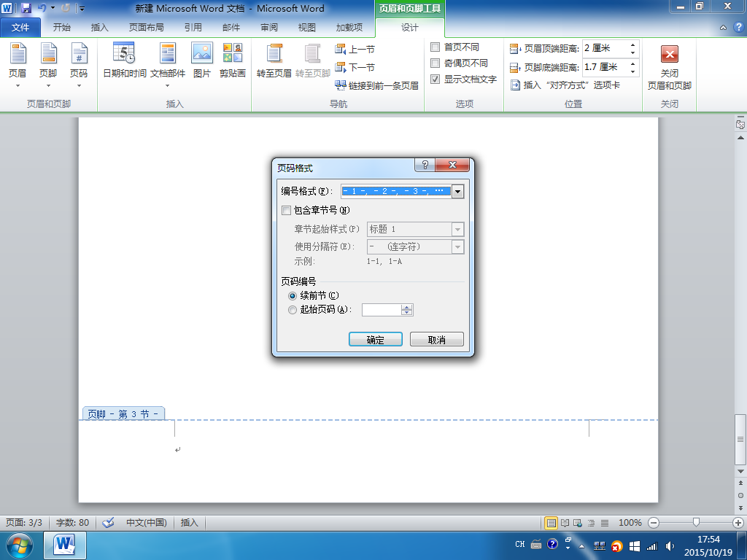The height and width of the screenshot is (560, 747).
Task: Click 取消 cancel button in dialog
Action: tap(436, 339)
